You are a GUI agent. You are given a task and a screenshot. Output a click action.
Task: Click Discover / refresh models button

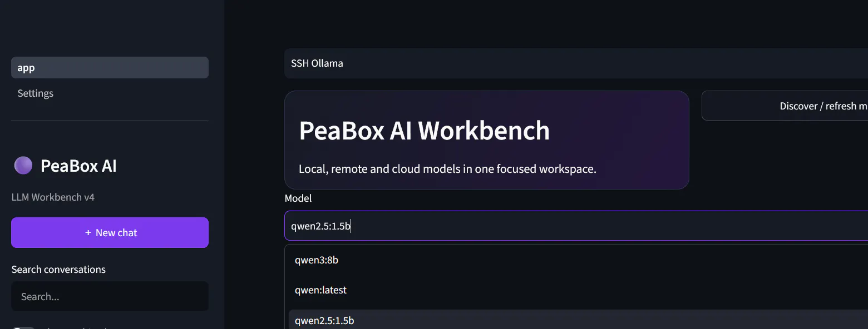click(785, 106)
